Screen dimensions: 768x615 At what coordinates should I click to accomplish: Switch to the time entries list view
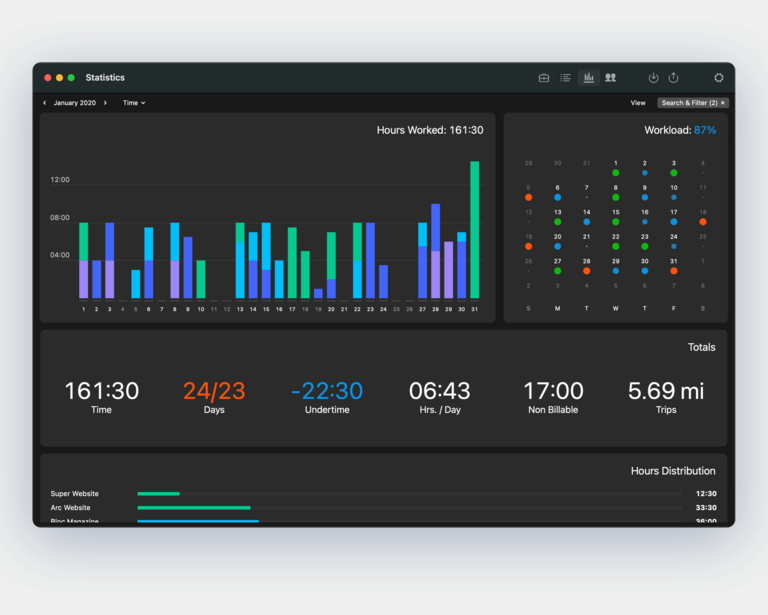pos(566,78)
